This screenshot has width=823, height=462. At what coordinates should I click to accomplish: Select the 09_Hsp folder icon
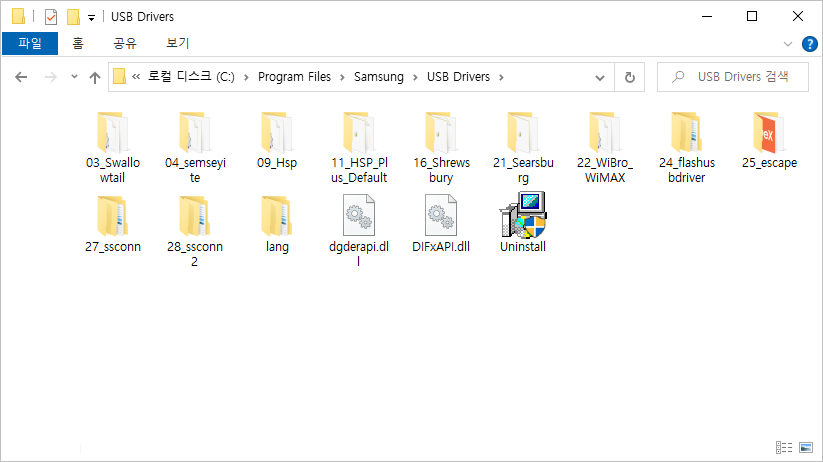(x=277, y=133)
